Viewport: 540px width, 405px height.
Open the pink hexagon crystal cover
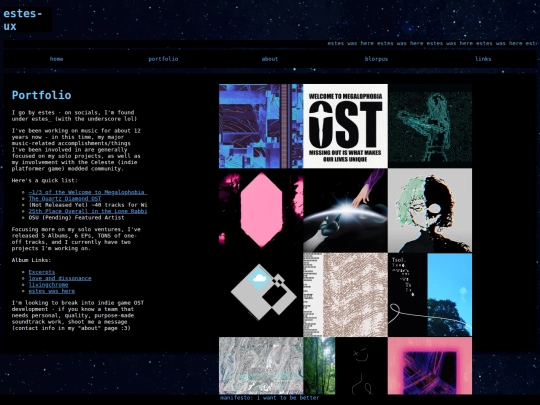pyautogui.click(x=261, y=210)
